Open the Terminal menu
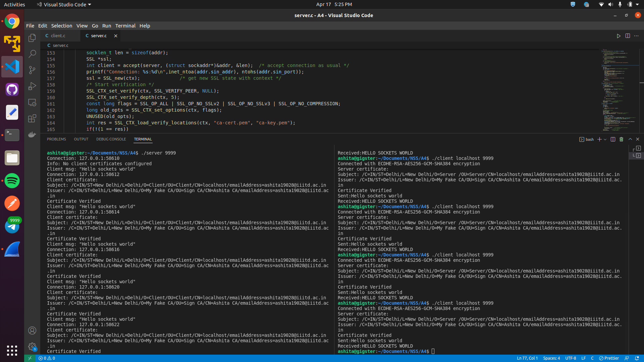The image size is (644, 362). (125, 26)
